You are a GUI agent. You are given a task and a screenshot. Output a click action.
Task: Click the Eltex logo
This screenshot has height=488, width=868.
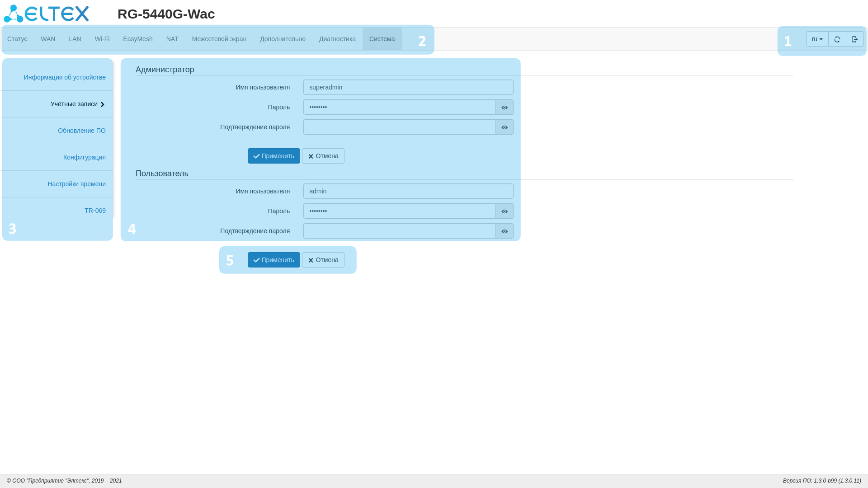click(47, 14)
